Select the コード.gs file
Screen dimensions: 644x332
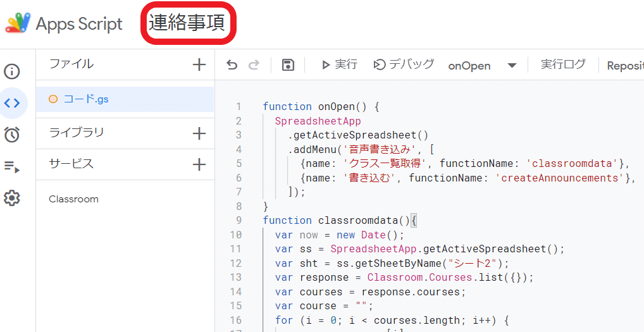(x=125, y=99)
